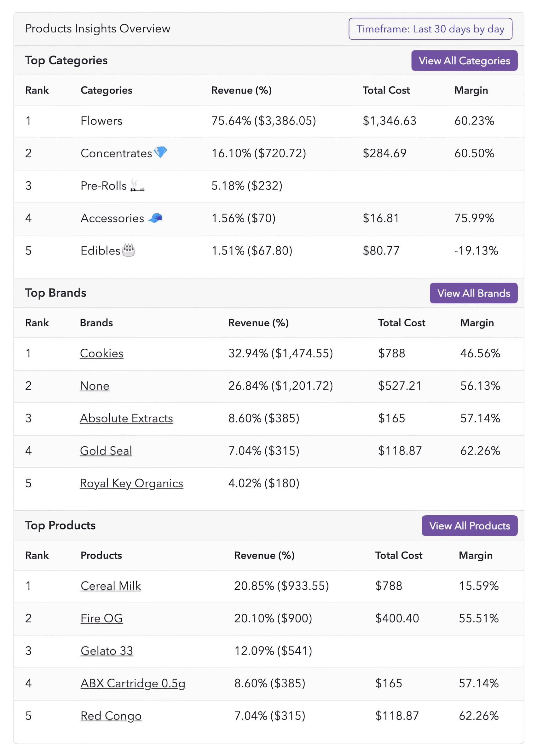537x756 pixels.
Task: Select the ABX Cartridge 0.5g product
Action: click(x=133, y=683)
